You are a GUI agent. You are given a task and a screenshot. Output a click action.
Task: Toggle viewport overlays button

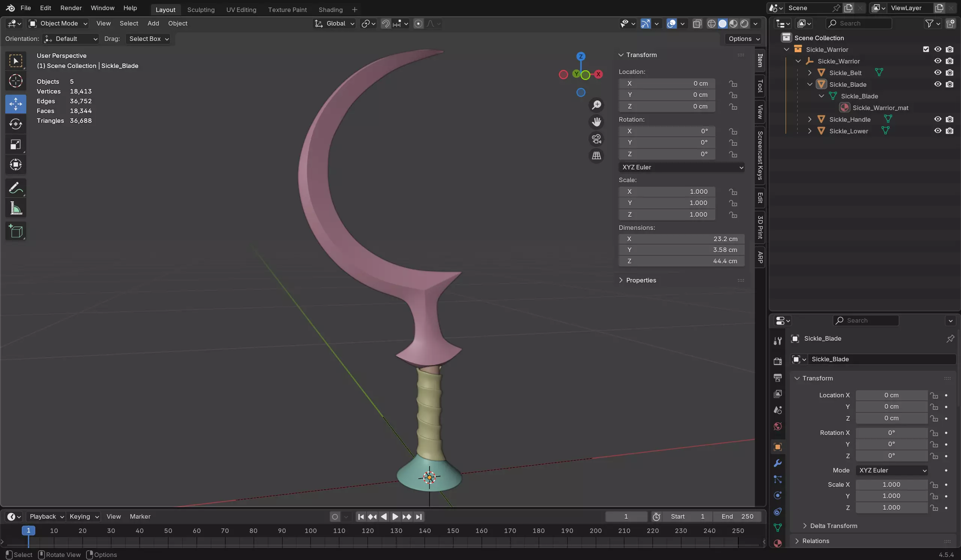click(x=671, y=24)
